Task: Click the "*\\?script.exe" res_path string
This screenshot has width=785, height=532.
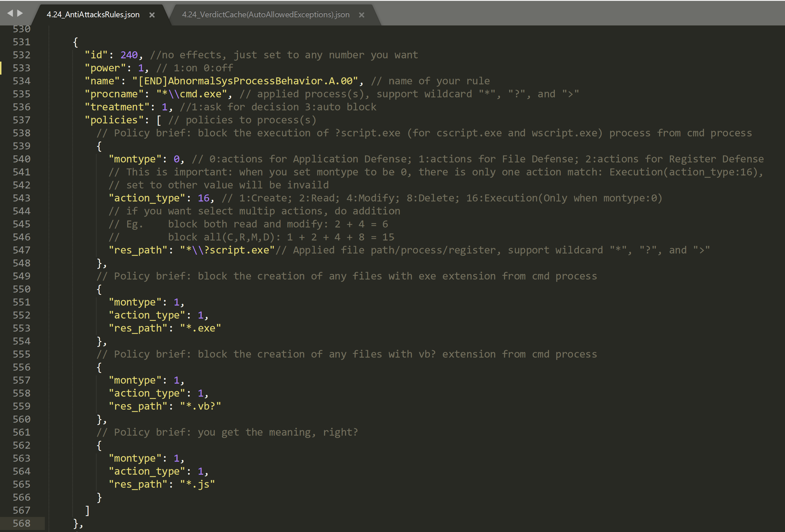Action: (227, 250)
